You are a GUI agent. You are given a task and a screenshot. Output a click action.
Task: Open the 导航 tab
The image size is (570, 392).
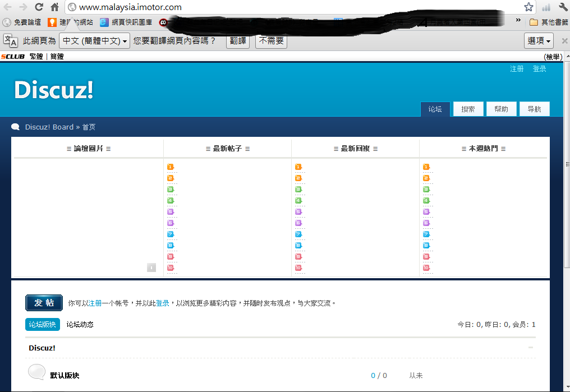pos(534,109)
